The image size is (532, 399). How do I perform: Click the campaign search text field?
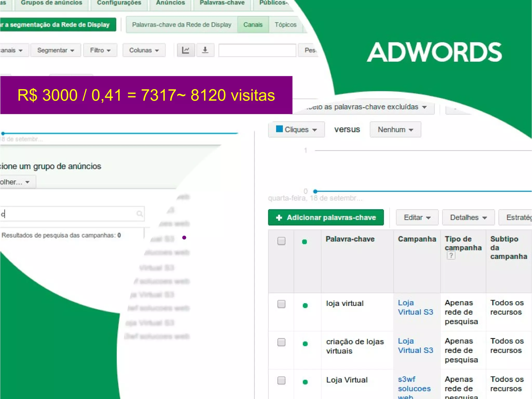[x=72, y=214]
